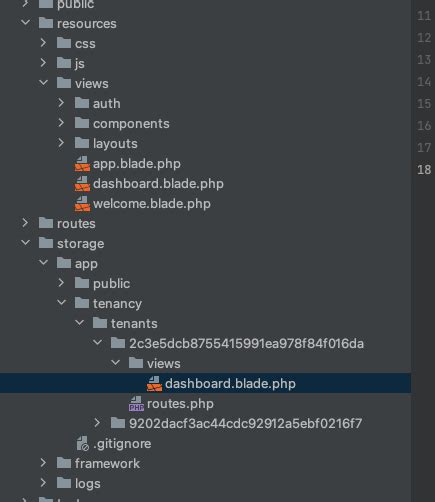Click the framework folder icon
The height and width of the screenshot is (502, 435).
(x=64, y=463)
